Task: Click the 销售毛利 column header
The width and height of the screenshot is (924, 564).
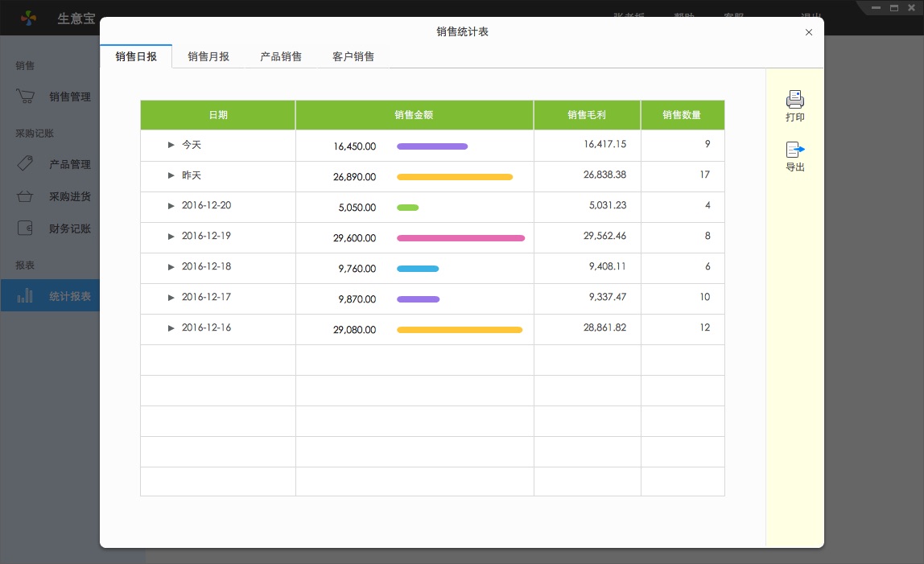Action: [x=587, y=115]
